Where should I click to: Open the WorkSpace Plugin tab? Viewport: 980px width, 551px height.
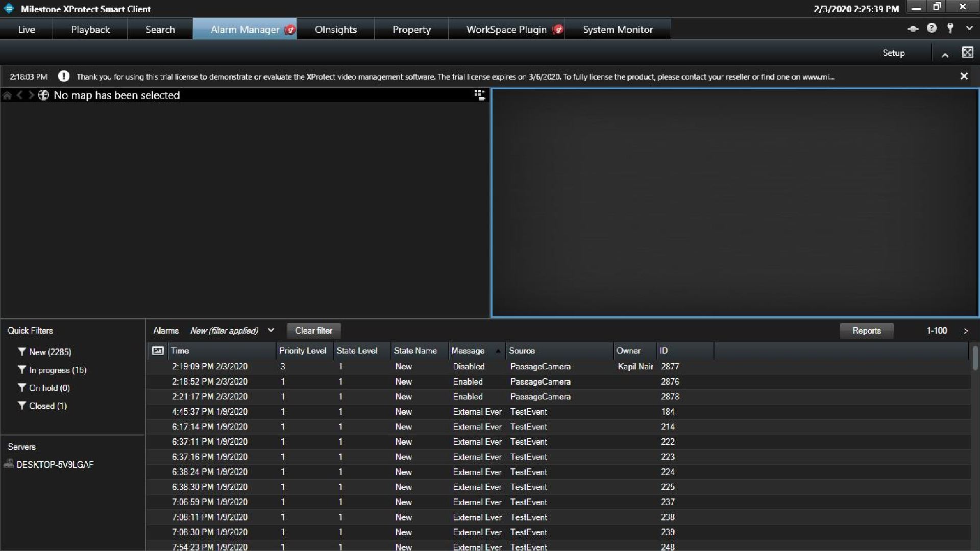506,30
